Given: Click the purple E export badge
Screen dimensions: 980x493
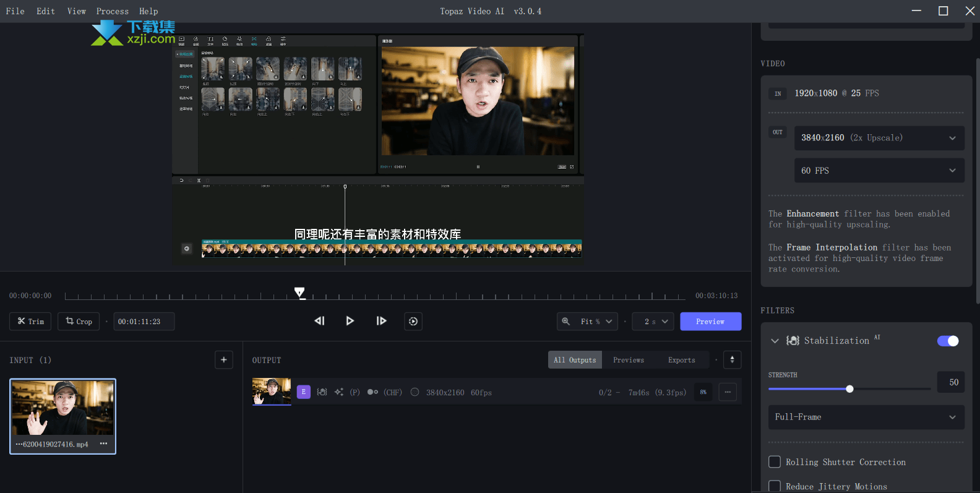Looking at the screenshot, I should [303, 392].
